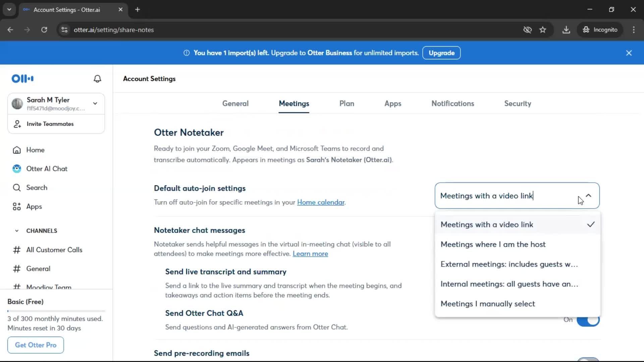Image resolution: width=644 pixels, height=362 pixels.
Task: Click the Apps grid icon in sidebar
Action: tap(17, 206)
